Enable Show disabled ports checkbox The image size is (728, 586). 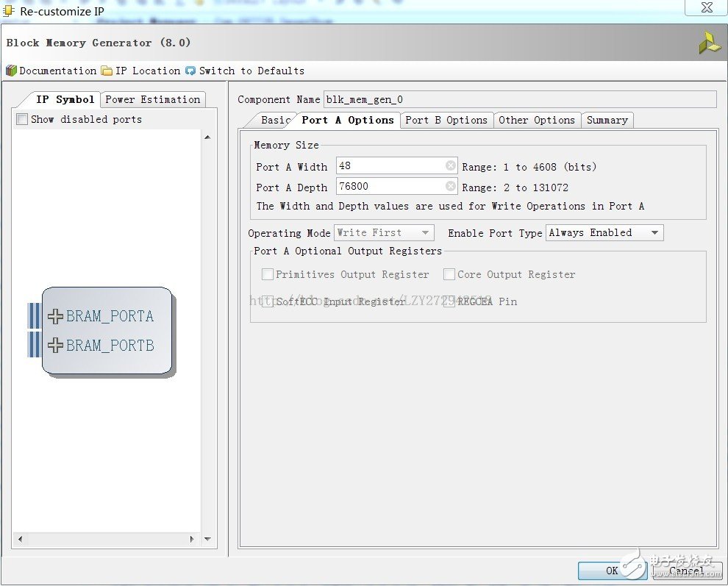click(22, 119)
